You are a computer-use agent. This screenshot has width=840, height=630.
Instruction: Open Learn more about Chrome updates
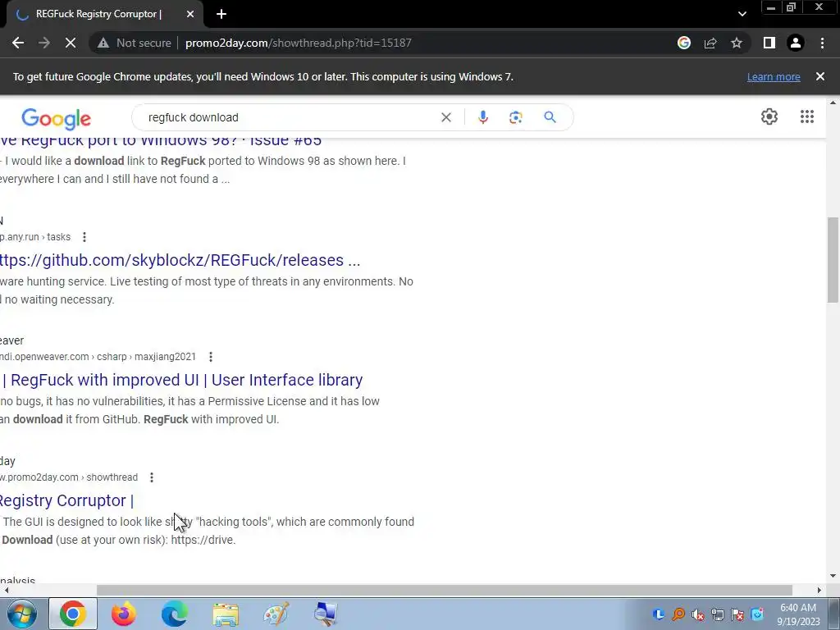pyautogui.click(x=773, y=76)
